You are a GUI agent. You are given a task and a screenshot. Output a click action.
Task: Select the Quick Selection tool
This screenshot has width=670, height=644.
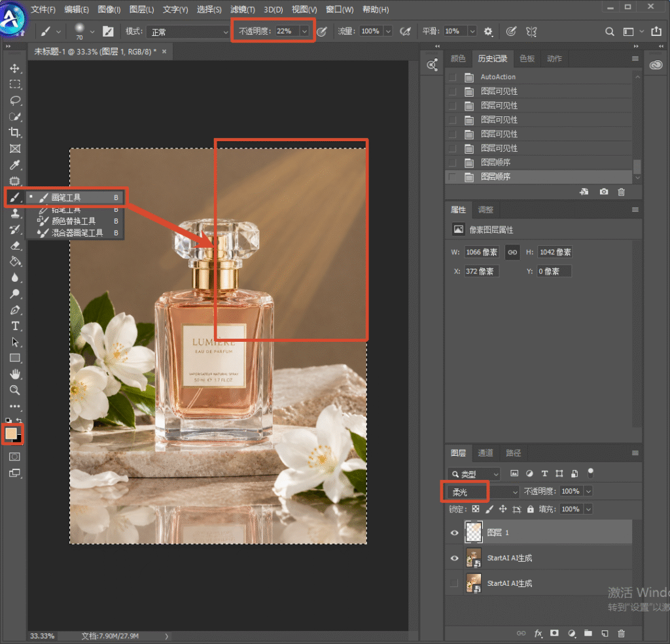(15, 116)
